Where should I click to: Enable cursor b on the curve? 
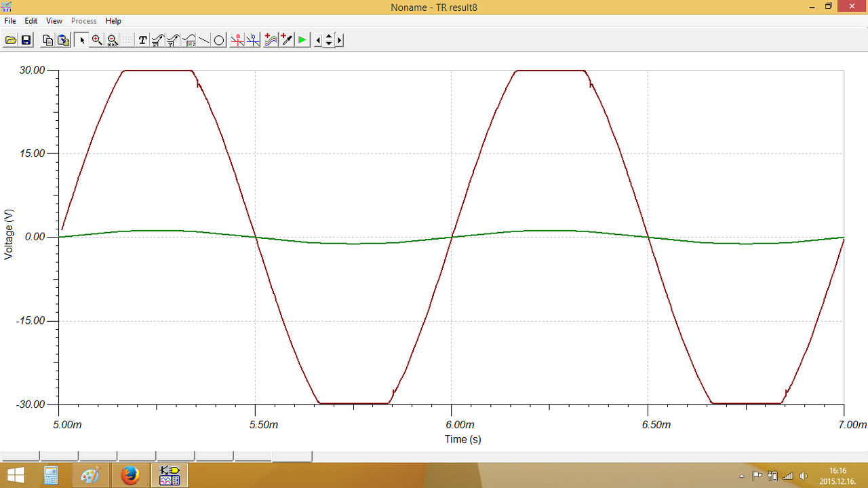click(252, 40)
